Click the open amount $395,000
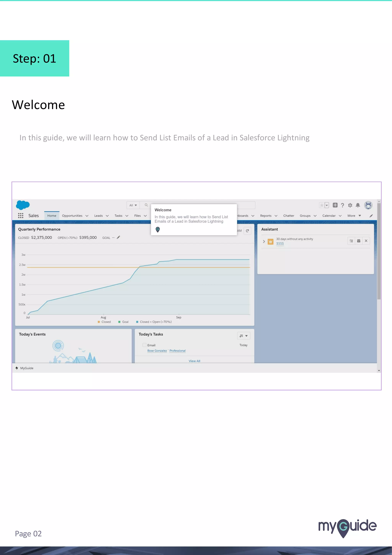 88,237
